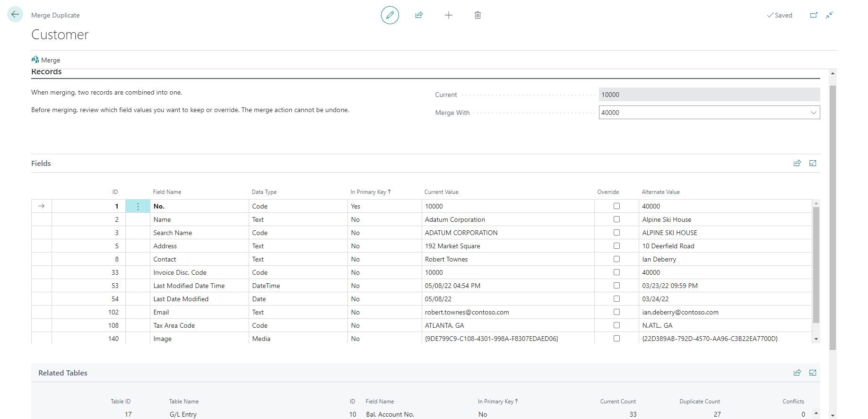Image resolution: width=868 pixels, height=419 pixels.
Task: Select the Adatum Corporation current value cell
Action: (x=508, y=219)
